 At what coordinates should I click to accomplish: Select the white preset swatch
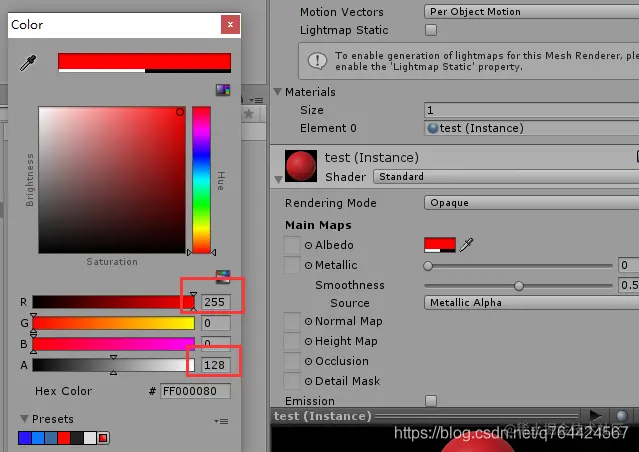click(x=90, y=438)
